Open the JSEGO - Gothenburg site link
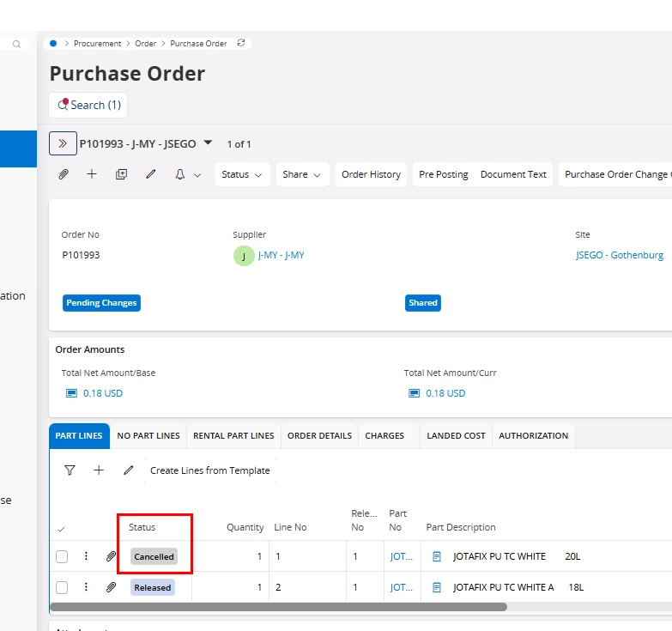Viewport: 672px width, 631px height. [x=619, y=255]
